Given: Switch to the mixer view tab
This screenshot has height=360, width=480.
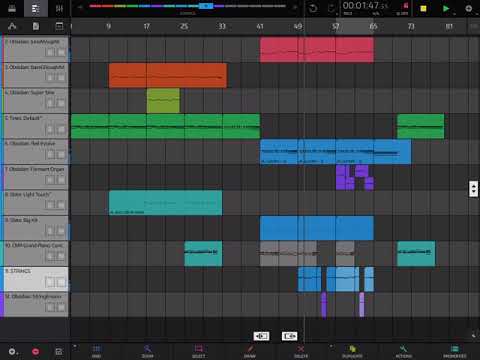Looking at the screenshot, I should 59,8.
